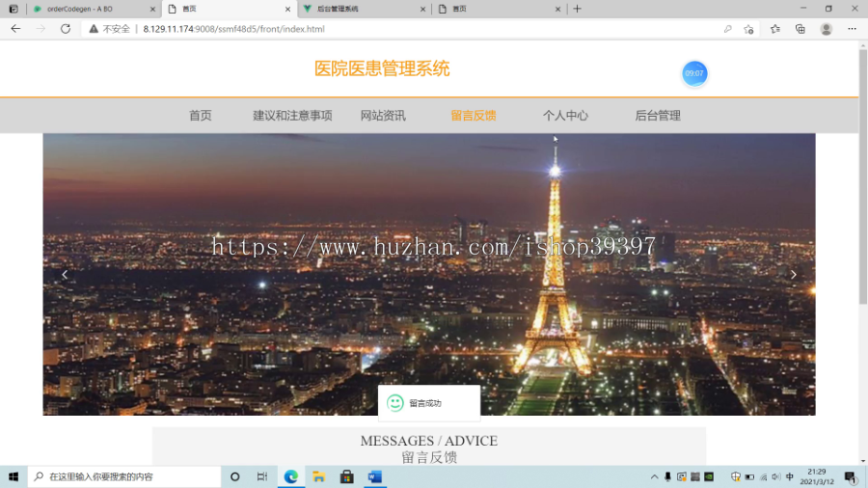Screen dimensions: 868x488
Task: Click the Eiffel Tower banner image
Action: [x=429, y=275]
